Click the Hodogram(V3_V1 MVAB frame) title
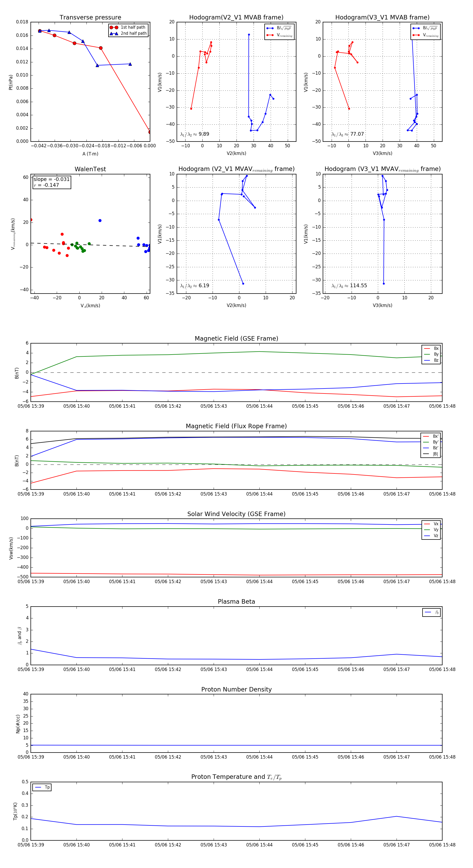 pyautogui.click(x=382, y=18)
